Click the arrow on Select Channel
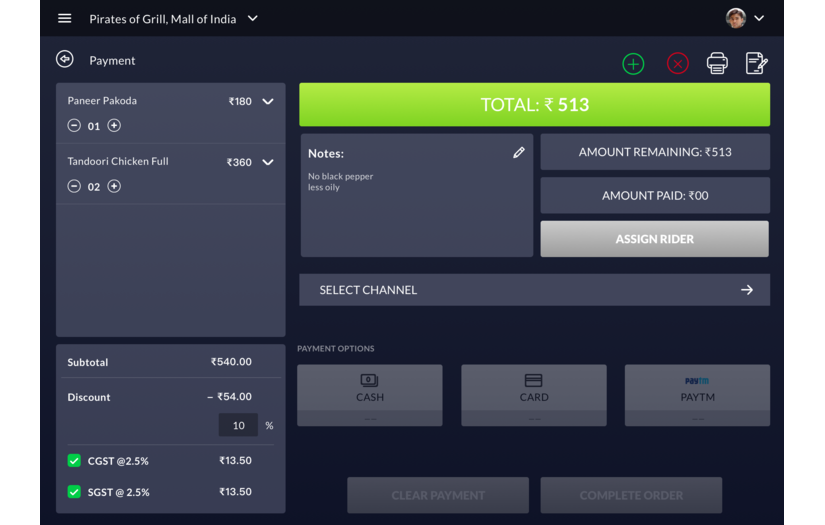Image resolution: width=825 pixels, height=525 pixels. click(747, 290)
